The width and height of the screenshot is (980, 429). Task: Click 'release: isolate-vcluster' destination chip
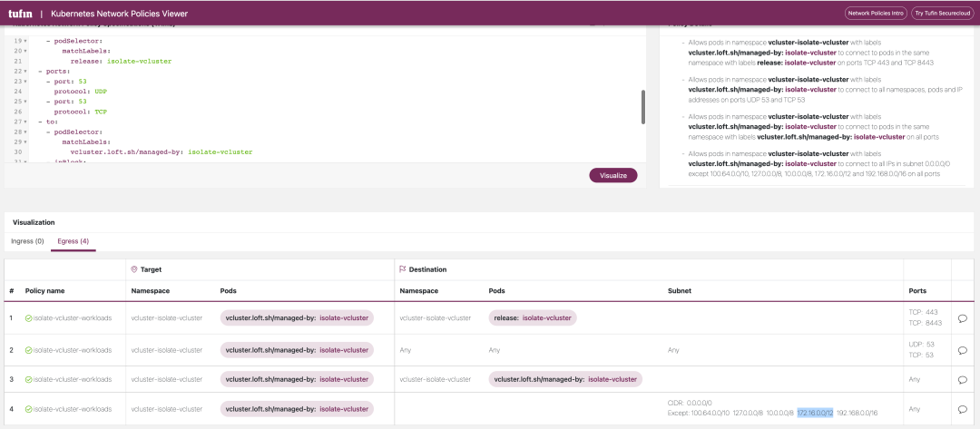click(533, 317)
